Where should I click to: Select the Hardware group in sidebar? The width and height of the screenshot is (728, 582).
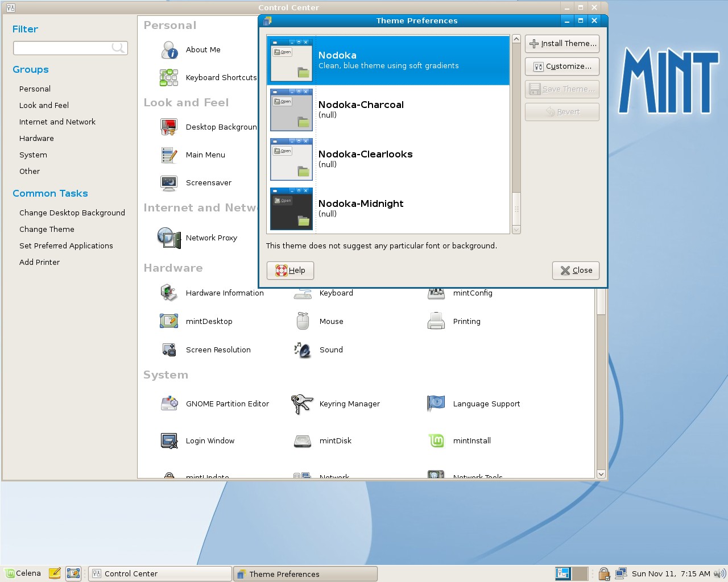(36, 138)
